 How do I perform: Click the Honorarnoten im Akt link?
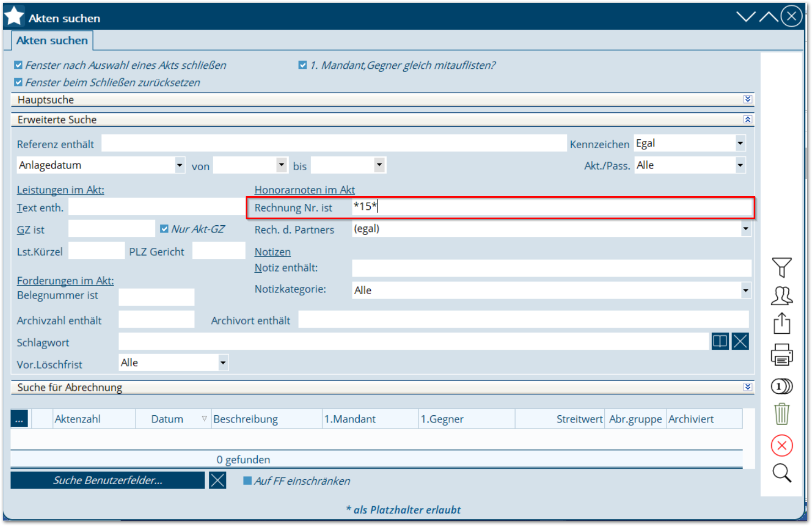pos(305,190)
